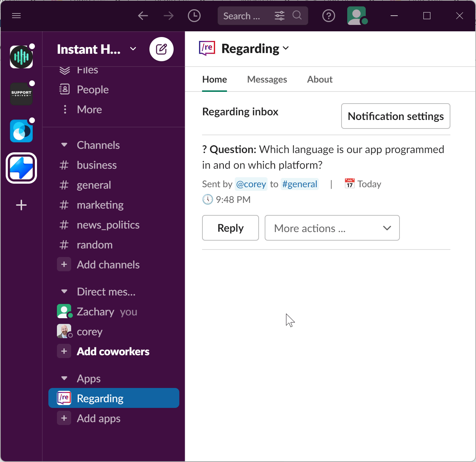Click Add apps plus icon
The width and height of the screenshot is (476, 462).
pos(64,418)
